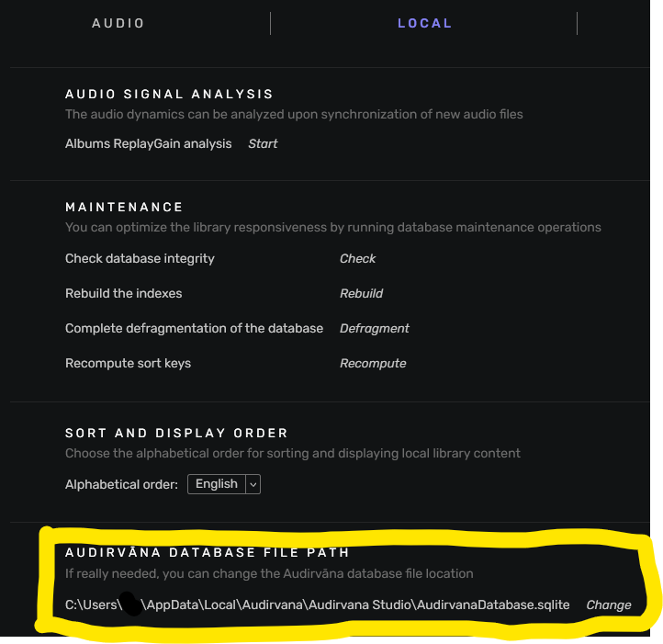Viewport: 663px width, 644px height.
Task: Click the Rebuild the indexes label
Action: [123, 293]
